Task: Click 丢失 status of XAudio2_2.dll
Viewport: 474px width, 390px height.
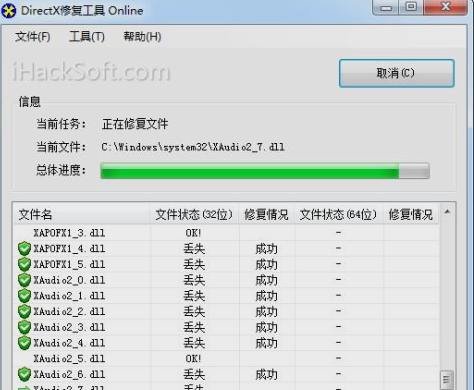Action: pyautogui.click(x=194, y=312)
